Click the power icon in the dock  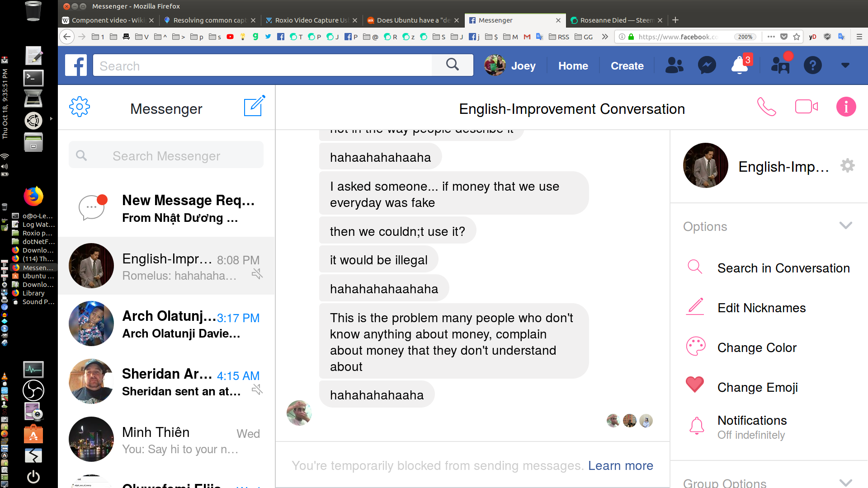pos(33,477)
